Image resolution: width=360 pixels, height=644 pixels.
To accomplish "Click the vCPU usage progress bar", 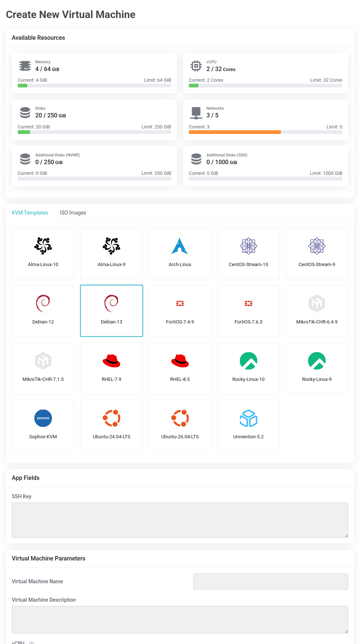I will (x=266, y=86).
